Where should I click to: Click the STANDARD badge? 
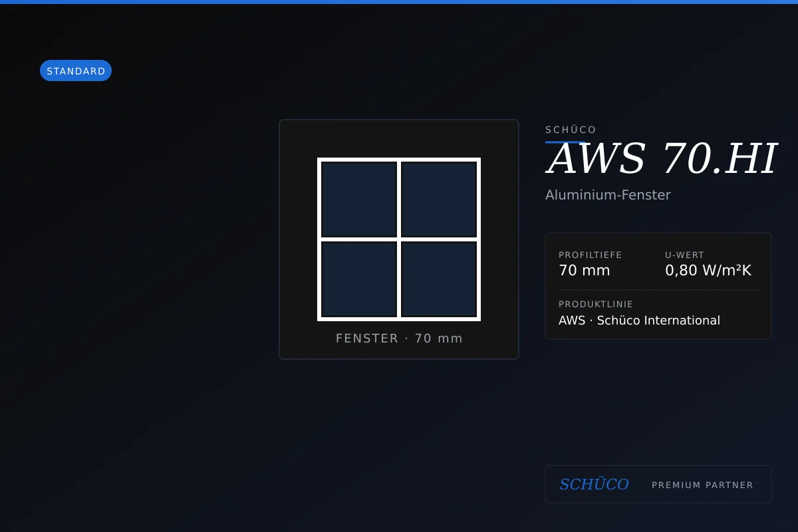76,70
